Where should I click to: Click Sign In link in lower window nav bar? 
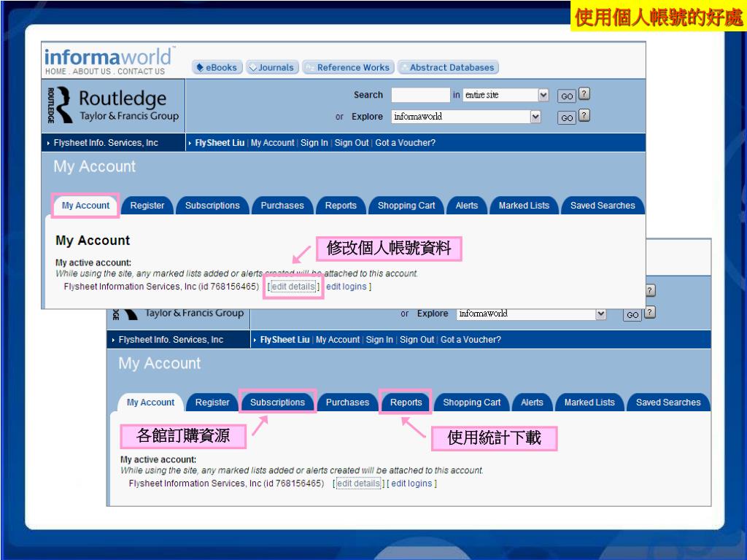pyautogui.click(x=379, y=340)
